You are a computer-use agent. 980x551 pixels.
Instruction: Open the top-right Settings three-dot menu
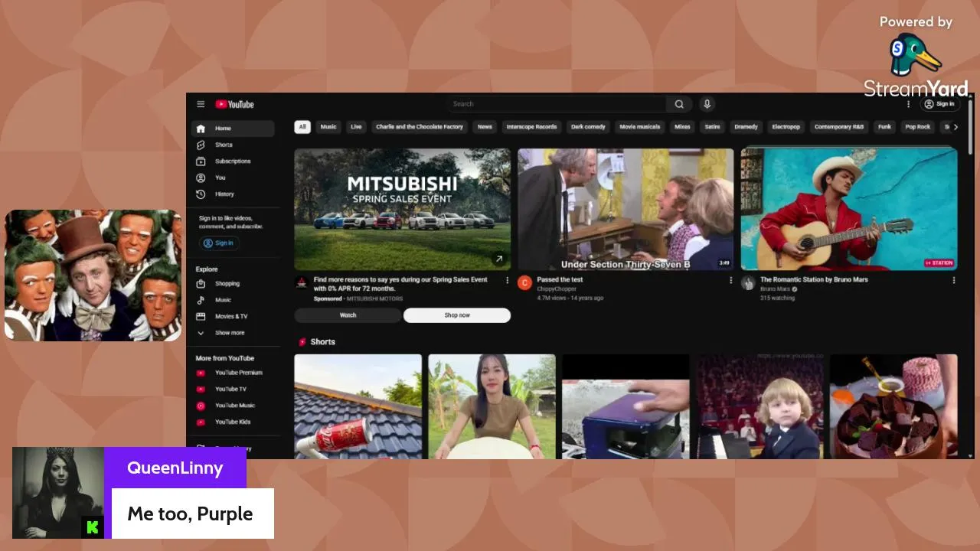pyautogui.click(x=909, y=104)
